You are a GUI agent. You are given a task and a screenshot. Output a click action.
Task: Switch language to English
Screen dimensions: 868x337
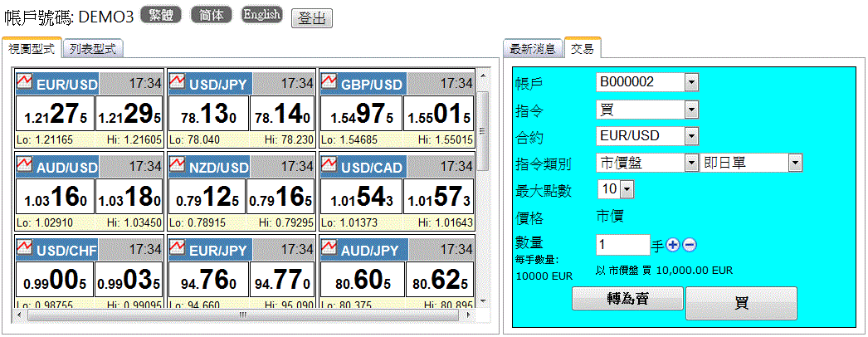pyautogui.click(x=261, y=15)
